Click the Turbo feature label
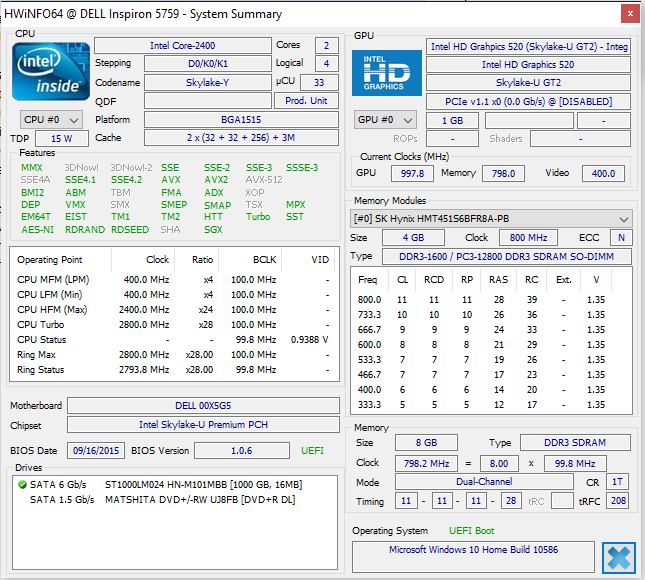645x580 pixels. pyautogui.click(x=258, y=217)
